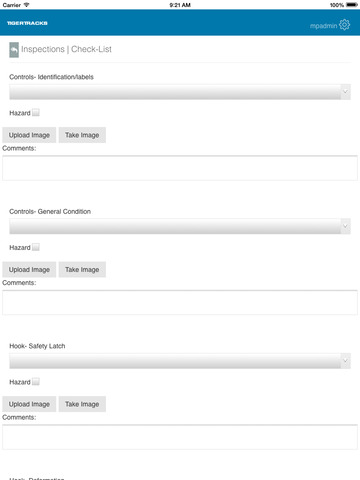Tap the back arrow icon beside Inspections

14,50
